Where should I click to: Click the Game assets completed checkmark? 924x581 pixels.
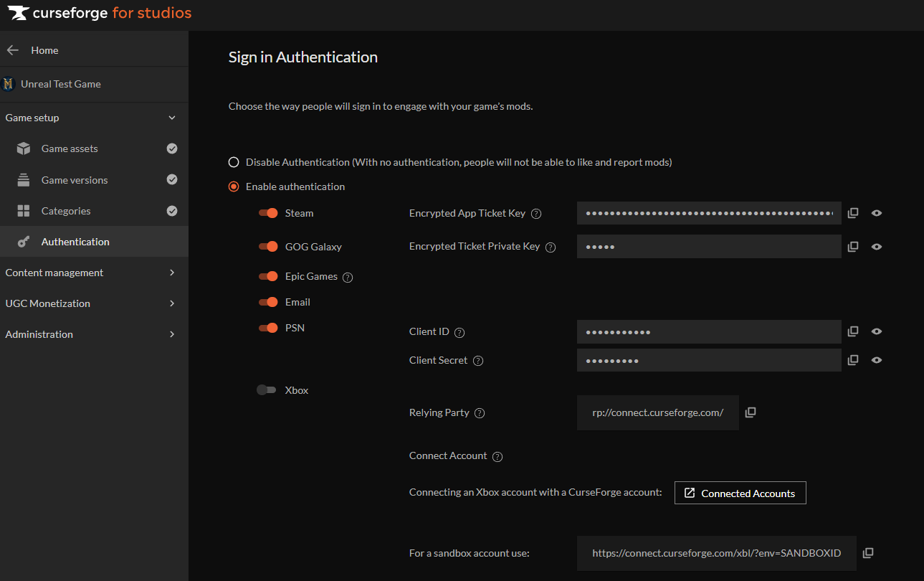[x=172, y=148]
